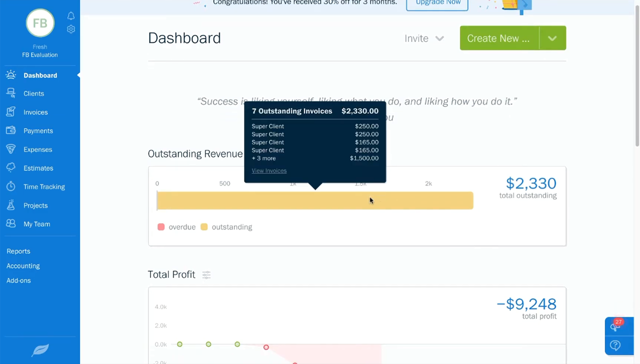Click the Upgrade Now button
This screenshot has height=364, width=640.
(437, 3)
